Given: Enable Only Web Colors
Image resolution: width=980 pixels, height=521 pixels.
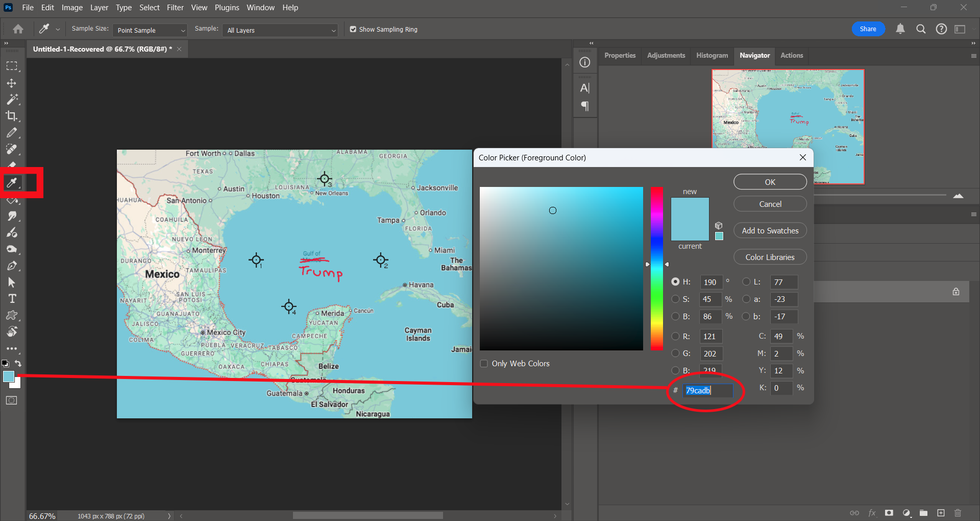Looking at the screenshot, I should pos(484,363).
